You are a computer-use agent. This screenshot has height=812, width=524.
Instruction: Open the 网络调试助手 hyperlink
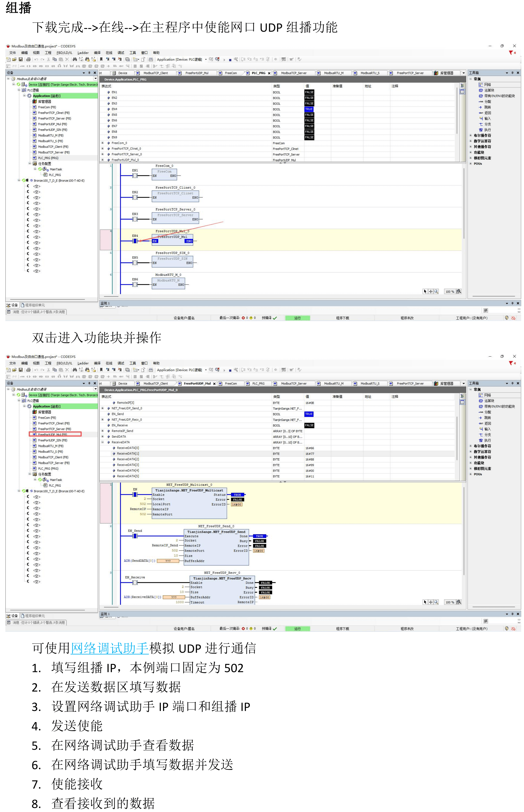(110, 648)
